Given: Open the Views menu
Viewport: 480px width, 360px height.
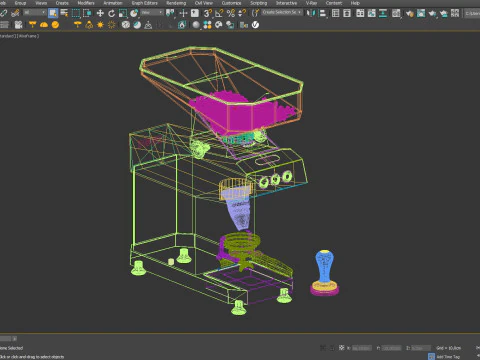Looking at the screenshot, I should pyautogui.click(x=41, y=3).
